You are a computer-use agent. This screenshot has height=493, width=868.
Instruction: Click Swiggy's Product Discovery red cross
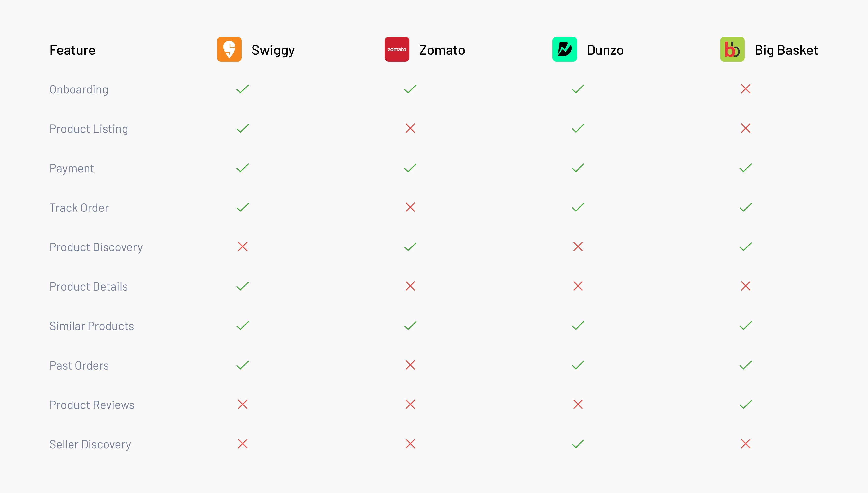(x=242, y=246)
